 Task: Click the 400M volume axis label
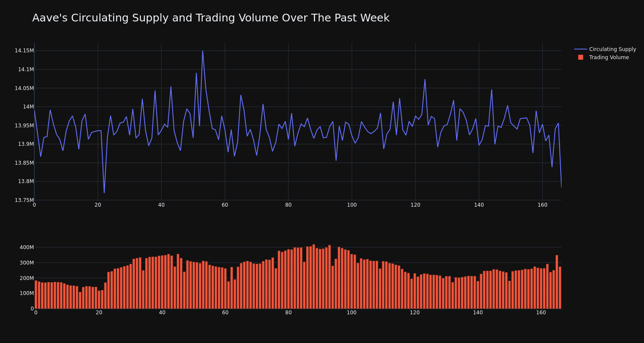(x=26, y=247)
